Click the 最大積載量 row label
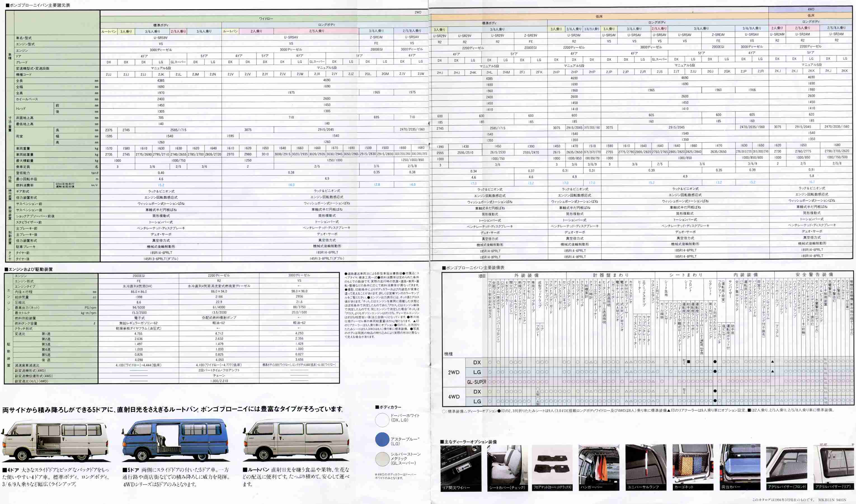 (x=24, y=161)
